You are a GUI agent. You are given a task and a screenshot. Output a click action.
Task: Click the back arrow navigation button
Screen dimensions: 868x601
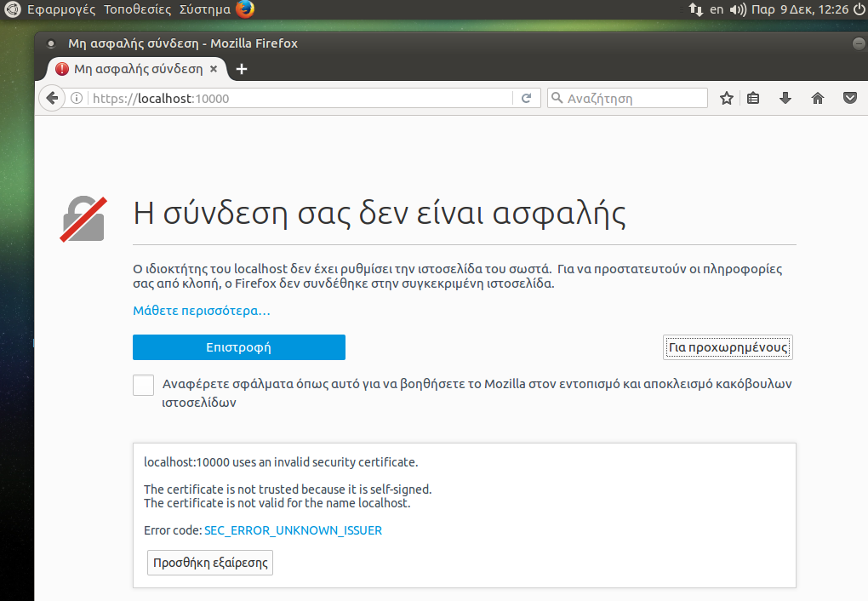tap(52, 98)
